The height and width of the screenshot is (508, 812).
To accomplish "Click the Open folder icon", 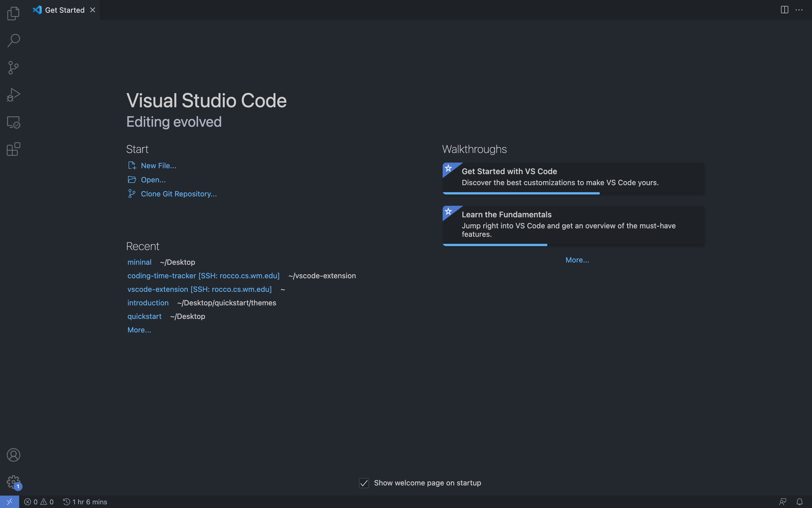I will 132,180.
